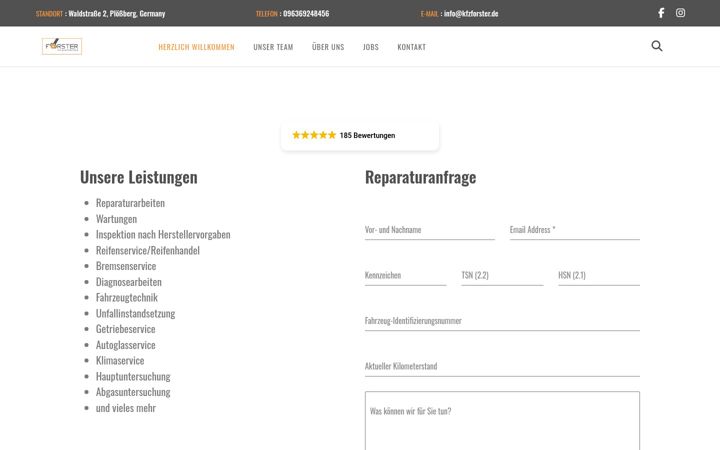
Task: Select the Wartungen list entry
Action: point(116,219)
